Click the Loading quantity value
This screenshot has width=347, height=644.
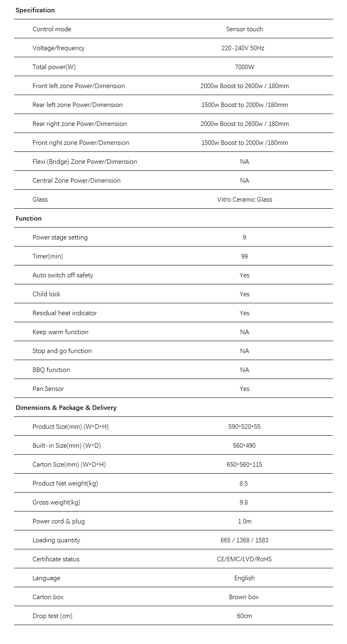(x=245, y=540)
